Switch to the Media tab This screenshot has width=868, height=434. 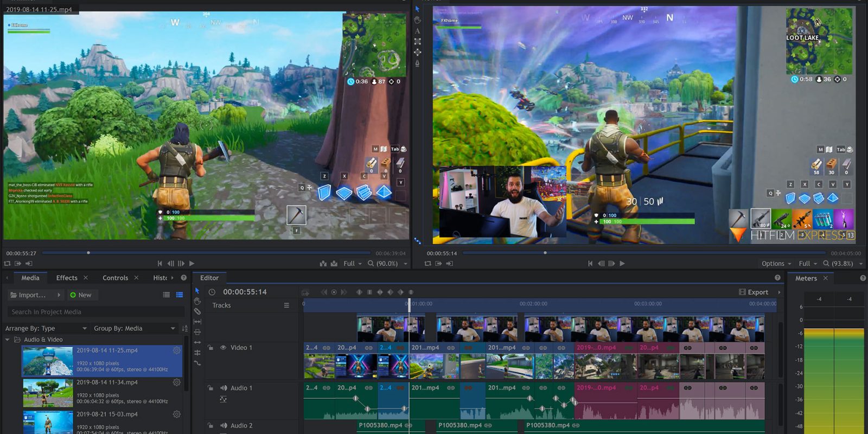click(30, 278)
